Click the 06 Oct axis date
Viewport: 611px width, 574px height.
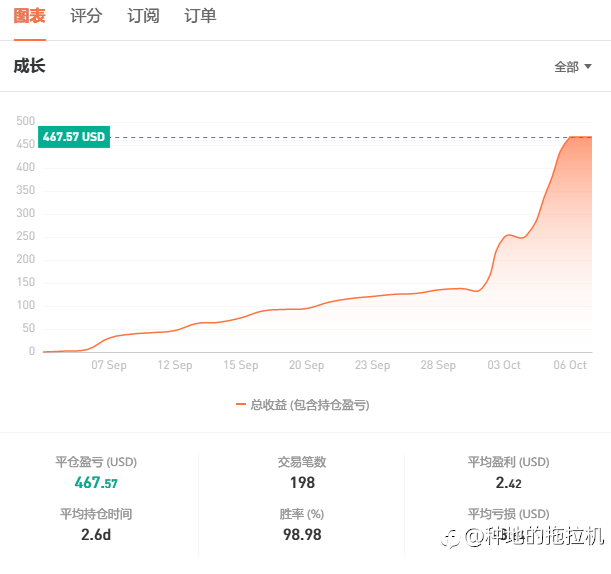(570, 365)
